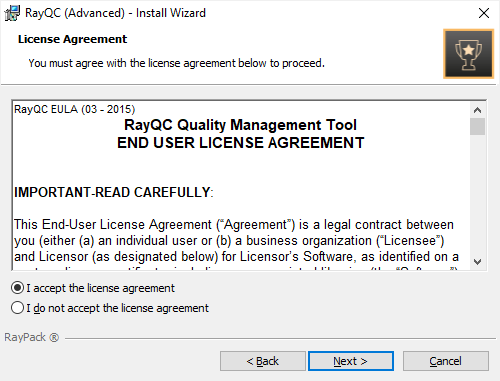Click the EULA scroll up arrow
Viewport: 500px width, 381px height.
click(x=477, y=110)
